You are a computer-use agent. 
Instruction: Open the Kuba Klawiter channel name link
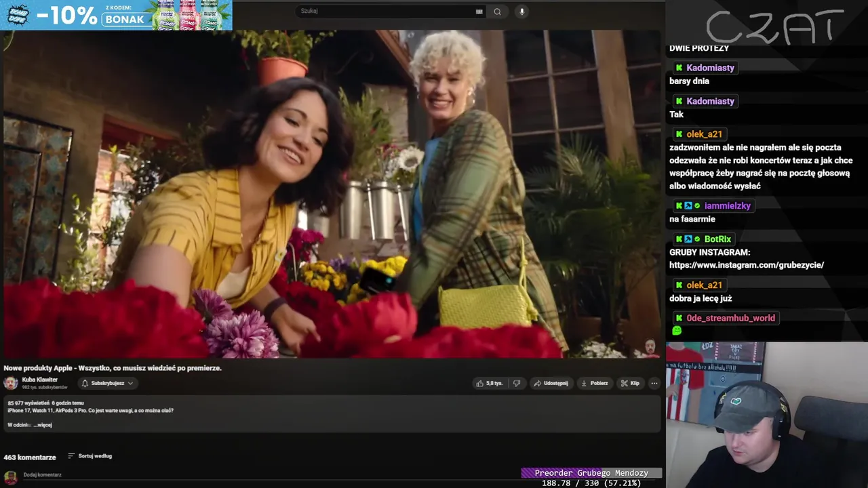(x=40, y=380)
